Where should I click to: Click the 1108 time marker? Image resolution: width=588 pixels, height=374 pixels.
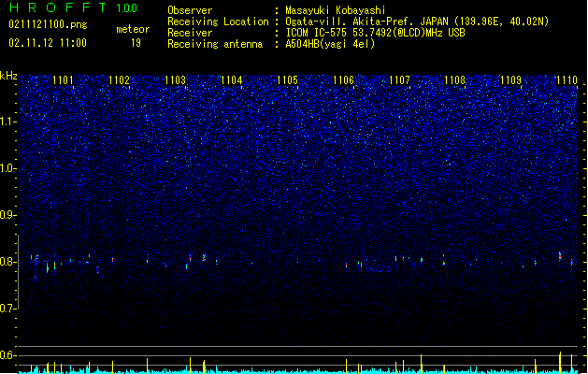pos(455,80)
